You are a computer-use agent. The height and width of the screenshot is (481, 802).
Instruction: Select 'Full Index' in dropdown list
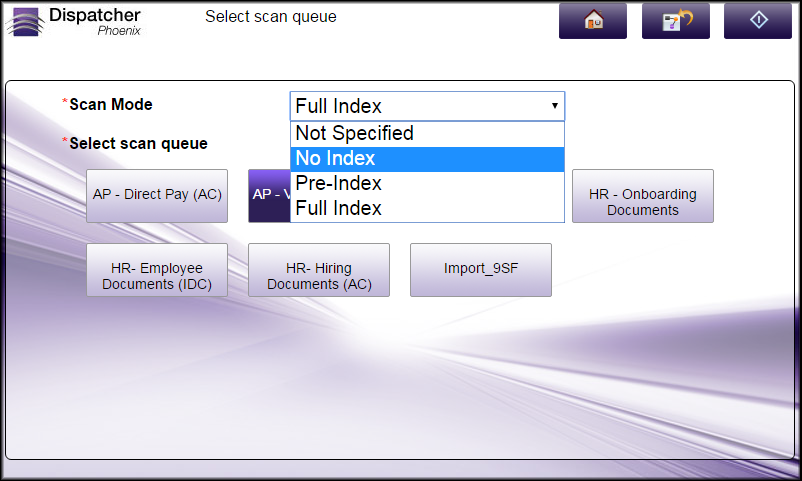(x=427, y=208)
